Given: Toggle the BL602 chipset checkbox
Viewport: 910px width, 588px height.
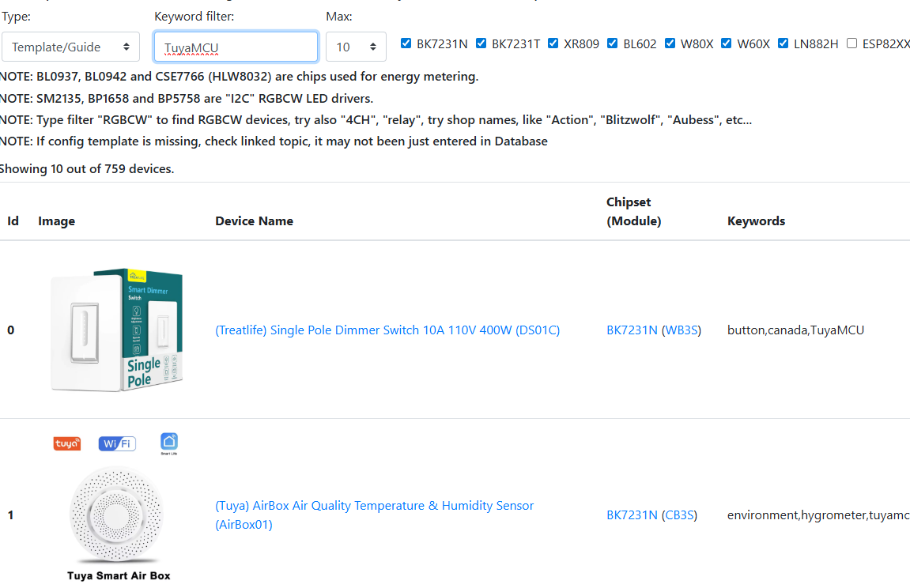Looking at the screenshot, I should pyautogui.click(x=612, y=43).
